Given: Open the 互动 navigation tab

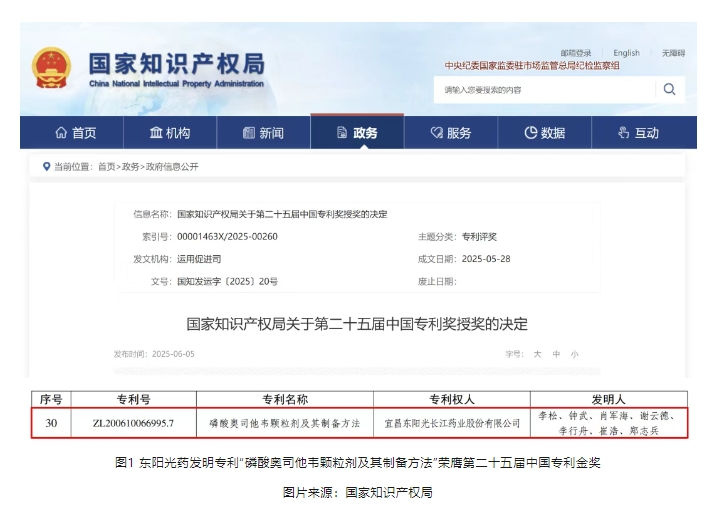Looking at the screenshot, I should click(644, 133).
